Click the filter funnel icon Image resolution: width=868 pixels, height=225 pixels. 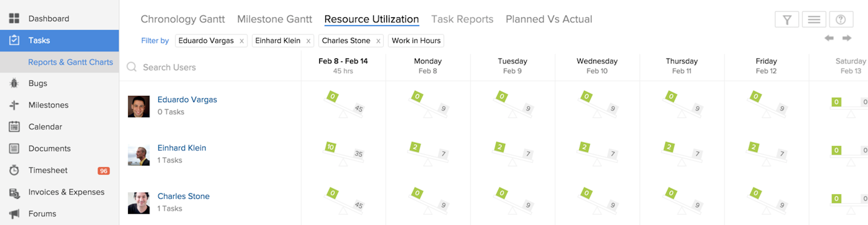(786, 20)
